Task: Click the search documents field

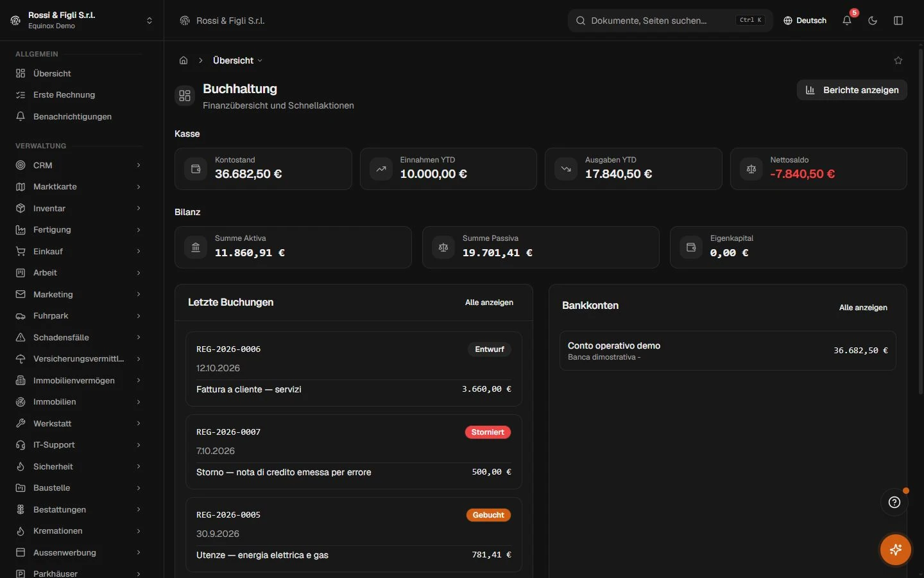Action: coord(671,21)
